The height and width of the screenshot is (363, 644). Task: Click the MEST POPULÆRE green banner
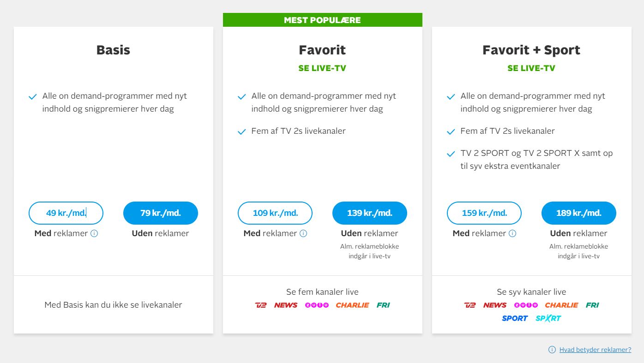pos(322,20)
